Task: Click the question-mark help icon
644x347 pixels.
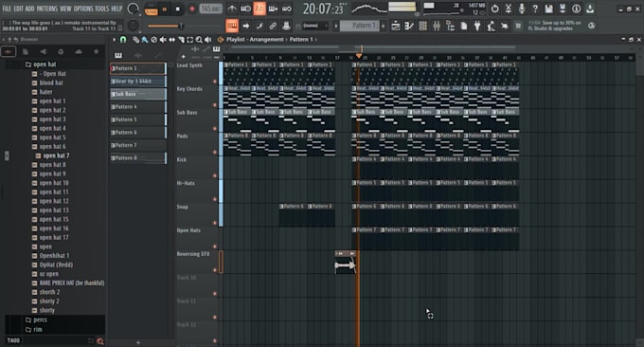Action: pyautogui.click(x=535, y=9)
